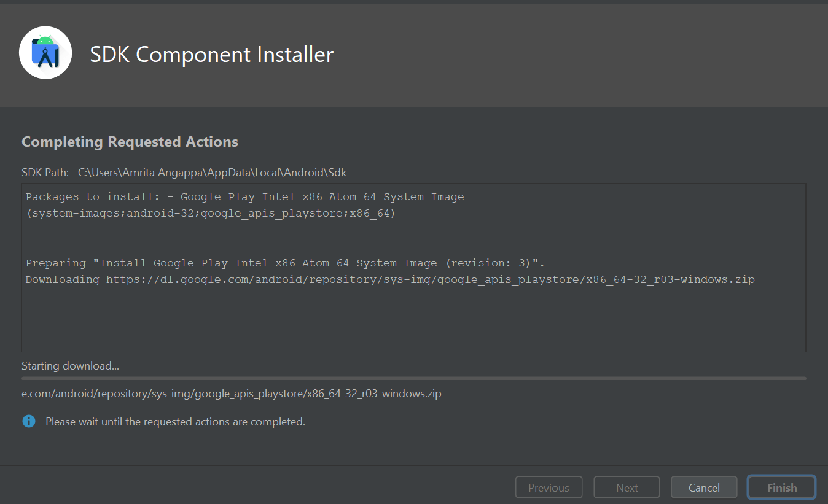Click the 'Starting download...' status label
The height and width of the screenshot is (504, 828).
(69, 365)
